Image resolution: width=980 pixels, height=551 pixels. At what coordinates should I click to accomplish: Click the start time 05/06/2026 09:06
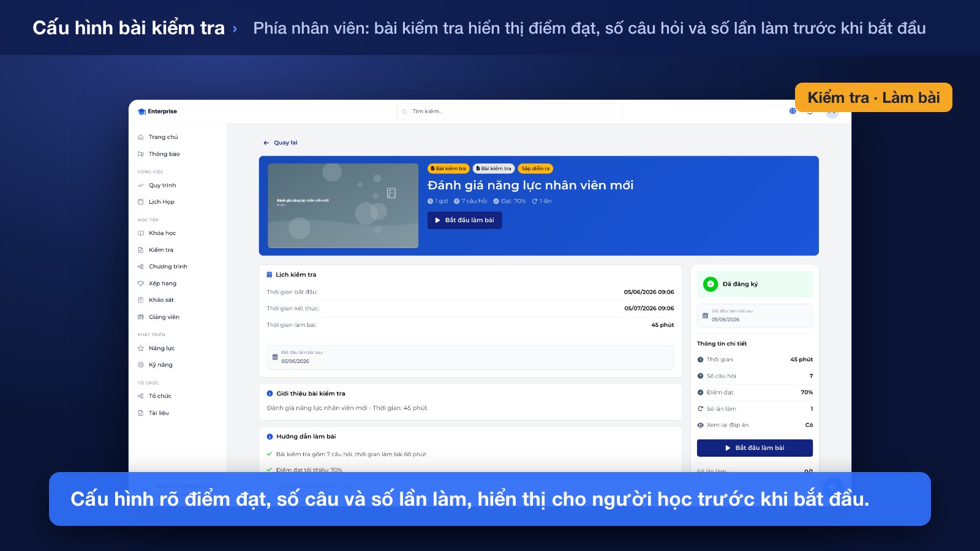click(649, 292)
